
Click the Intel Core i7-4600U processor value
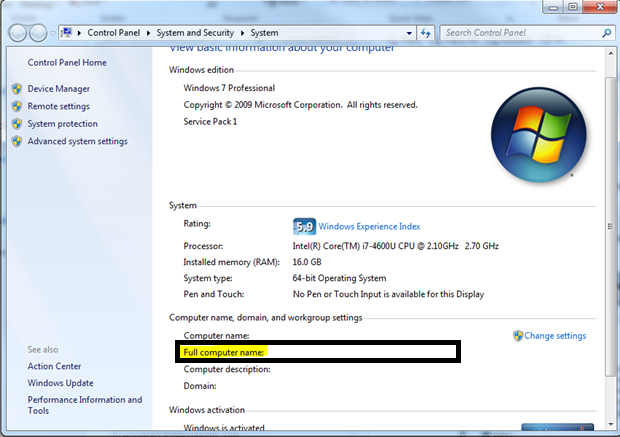(395, 246)
